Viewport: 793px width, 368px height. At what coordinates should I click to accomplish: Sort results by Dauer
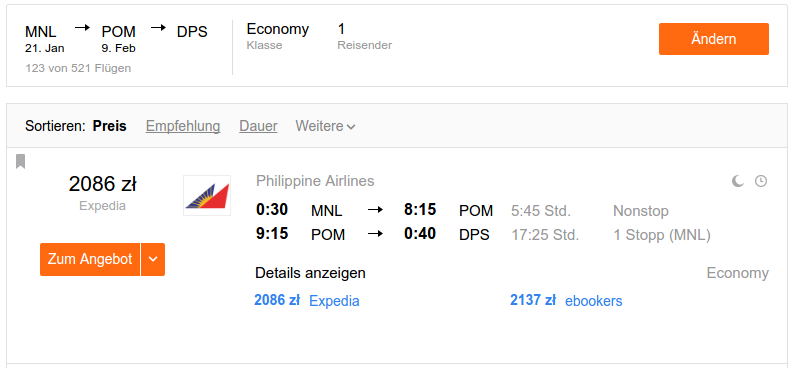[258, 126]
